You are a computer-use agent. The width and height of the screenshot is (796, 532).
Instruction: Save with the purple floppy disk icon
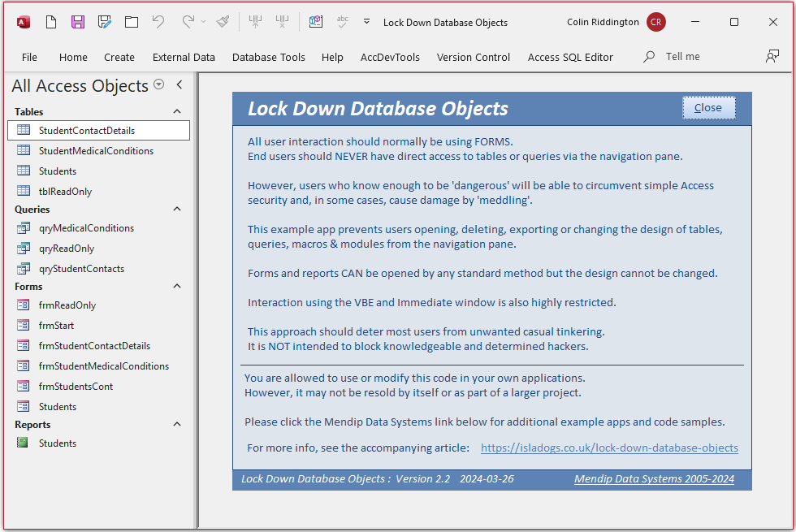pos(78,22)
